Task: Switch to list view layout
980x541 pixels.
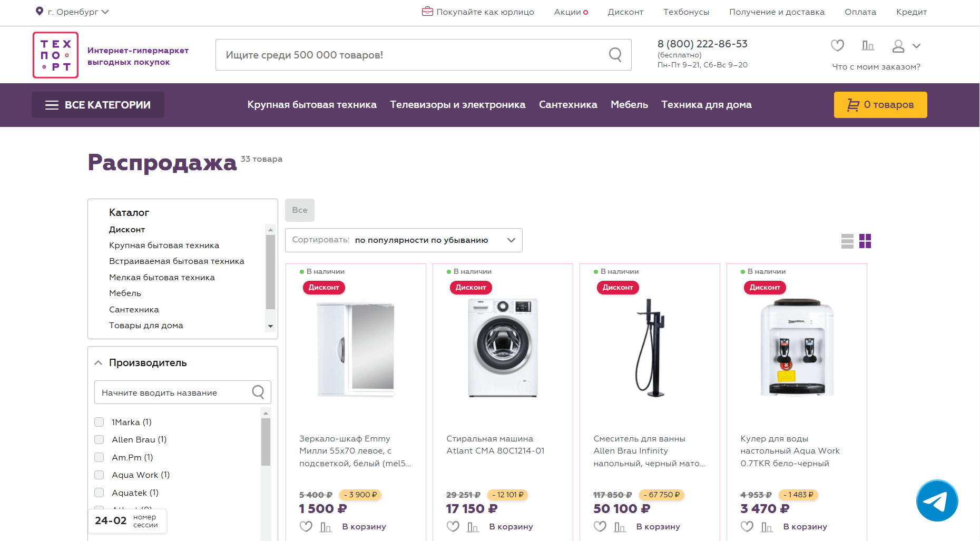Action: click(847, 241)
